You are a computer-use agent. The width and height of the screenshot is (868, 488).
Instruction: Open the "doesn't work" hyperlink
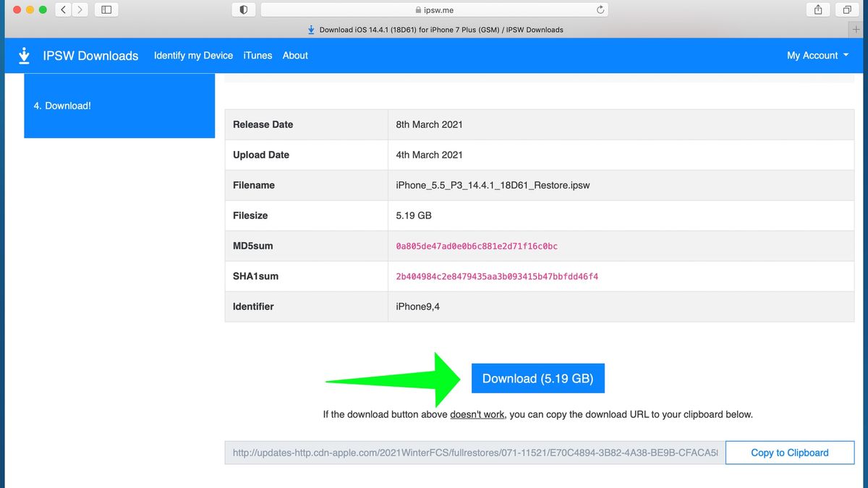(x=477, y=414)
